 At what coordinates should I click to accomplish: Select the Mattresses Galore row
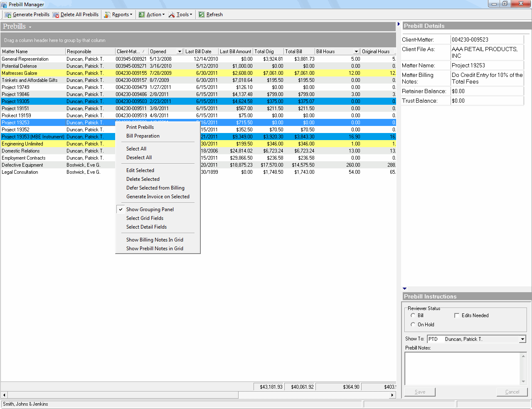pos(198,73)
